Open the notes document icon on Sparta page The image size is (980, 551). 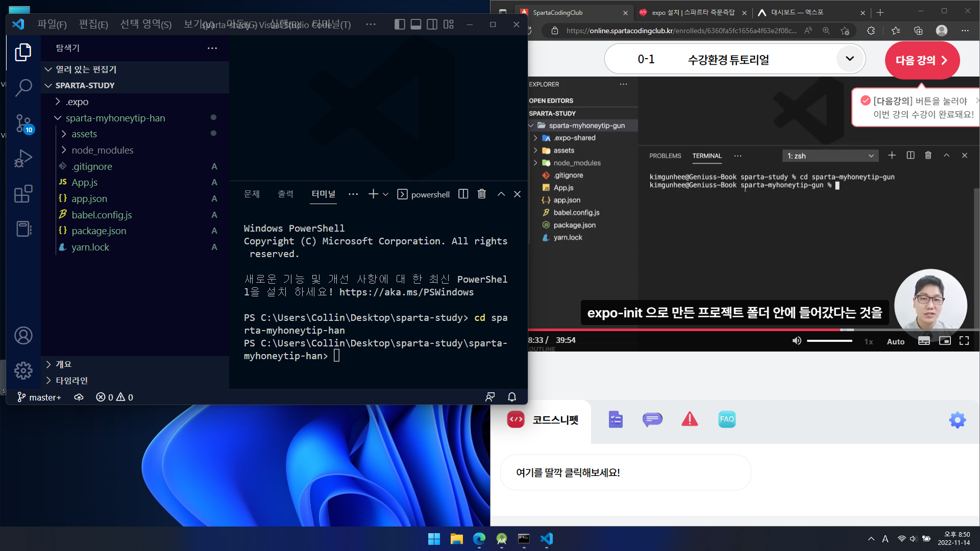(x=616, y=419)
